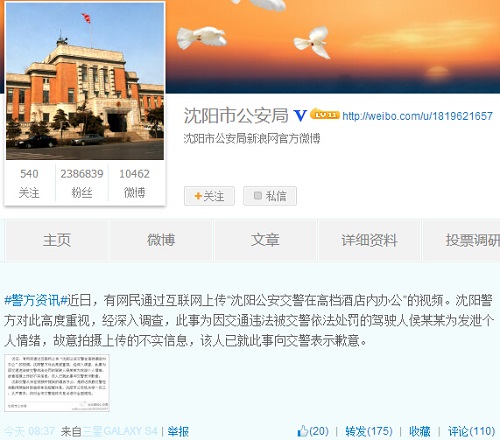The width and height of the screenshot is (500, 440).
Task: Click the 私信 message envelope icon
Action: (x=258, y=196)
